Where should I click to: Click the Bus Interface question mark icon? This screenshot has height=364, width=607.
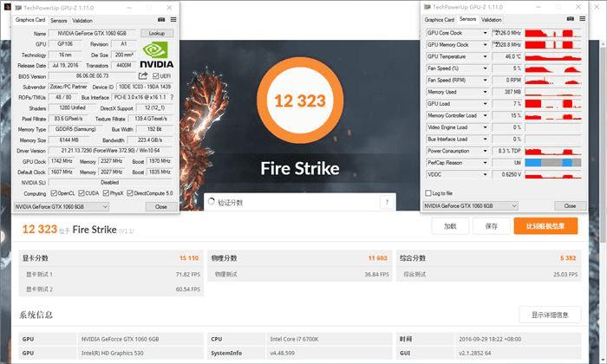coord(172,97)
